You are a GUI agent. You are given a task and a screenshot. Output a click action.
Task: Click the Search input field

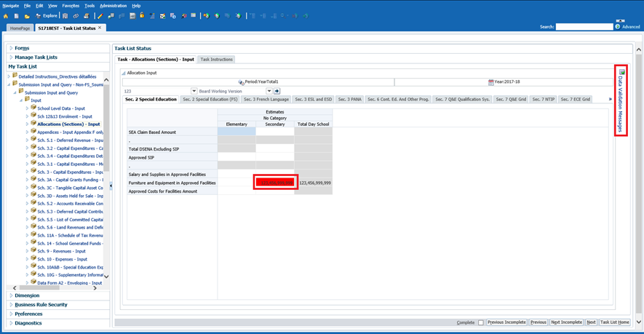[584, 27]
